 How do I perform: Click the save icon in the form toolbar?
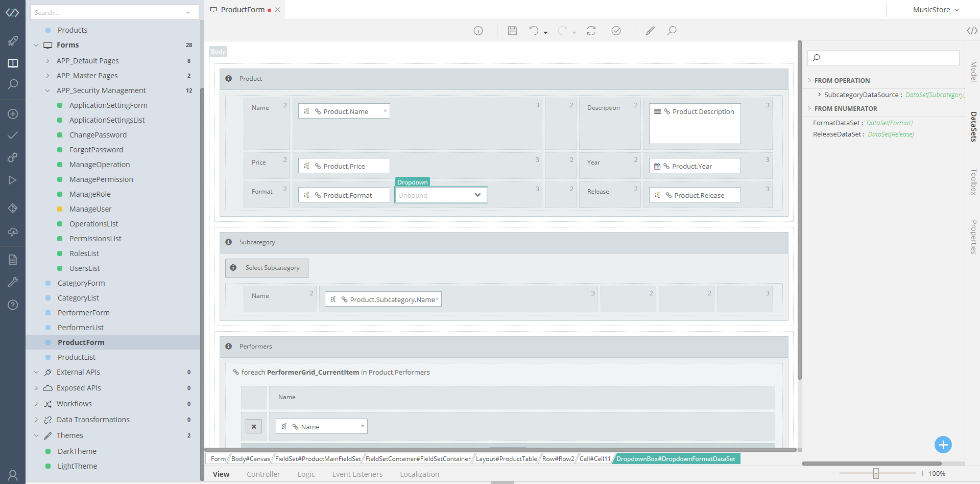(x=512, y=30)
